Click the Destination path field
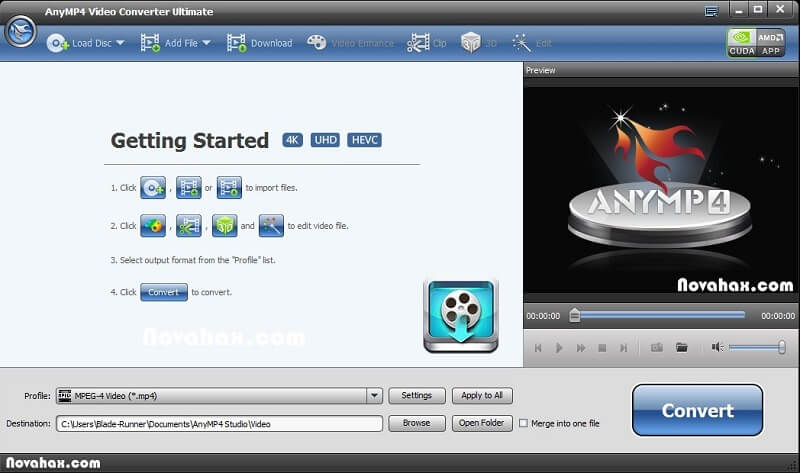The image size is (800, 473). click(x=219, y=424)
